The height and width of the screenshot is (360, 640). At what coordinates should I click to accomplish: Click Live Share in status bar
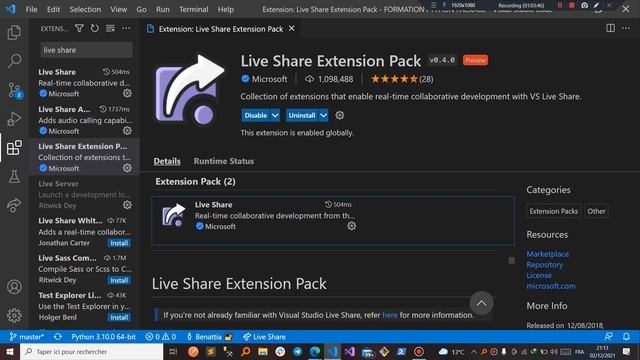(264, 337)
